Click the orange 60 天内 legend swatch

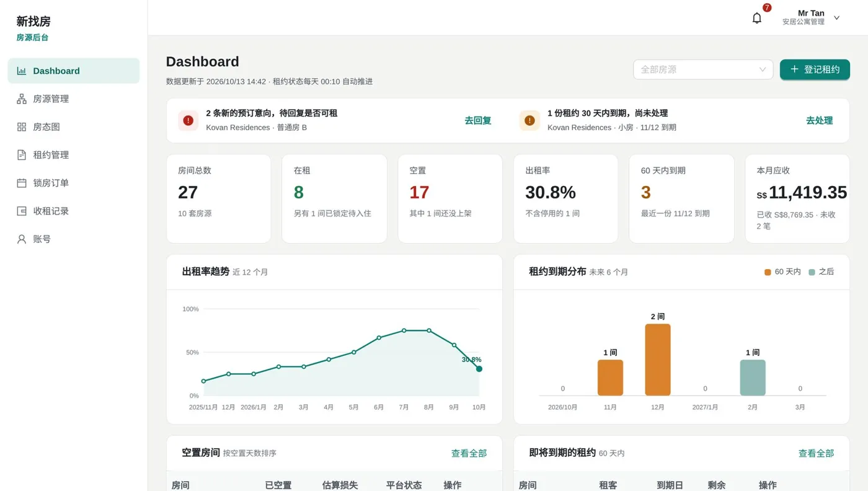coord(768,272)
